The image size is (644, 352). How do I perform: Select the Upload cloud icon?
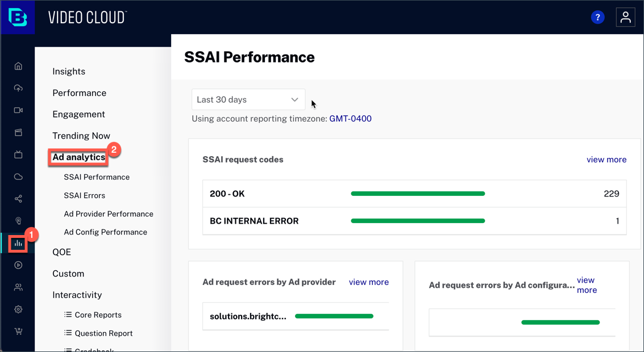pyautogui.click(x=18, y=87)
